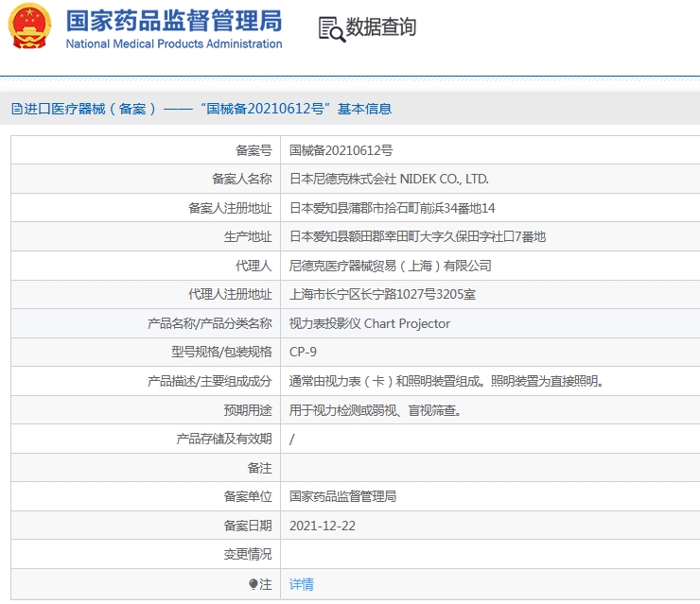700x604 pixels.
Task: Click production address 日本爱知县额田郡幸田町 cell
Action: click(x=417, y=236)
